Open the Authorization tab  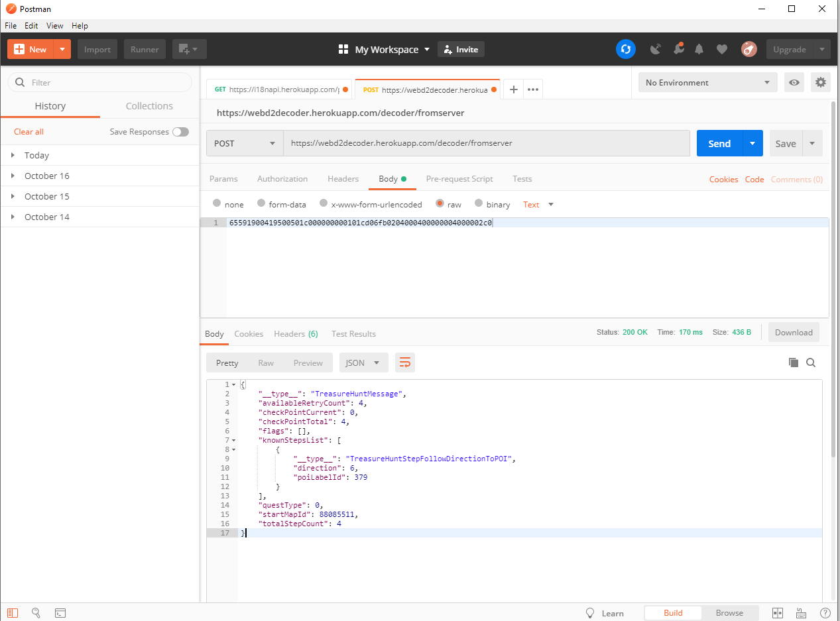(x=282, y=179)
